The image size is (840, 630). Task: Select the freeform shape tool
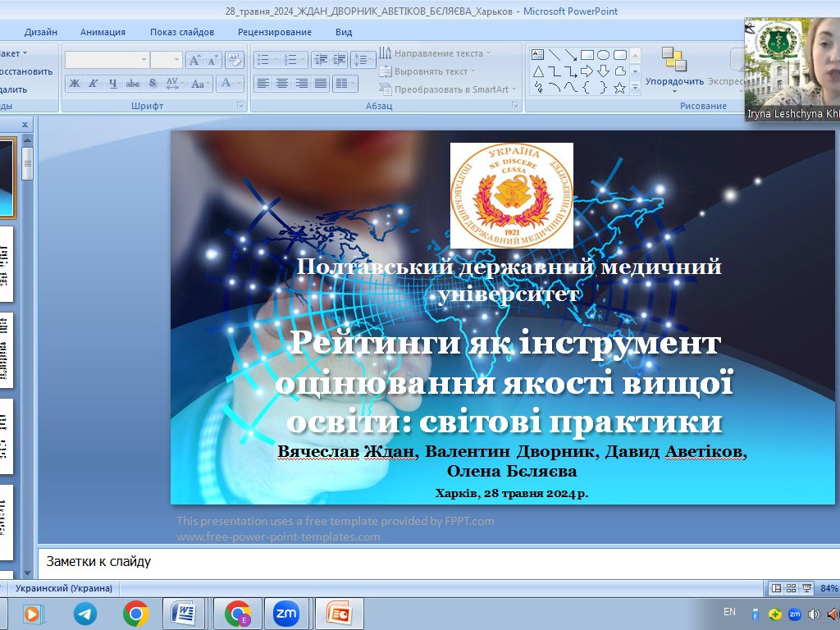[x=620, y=71]
